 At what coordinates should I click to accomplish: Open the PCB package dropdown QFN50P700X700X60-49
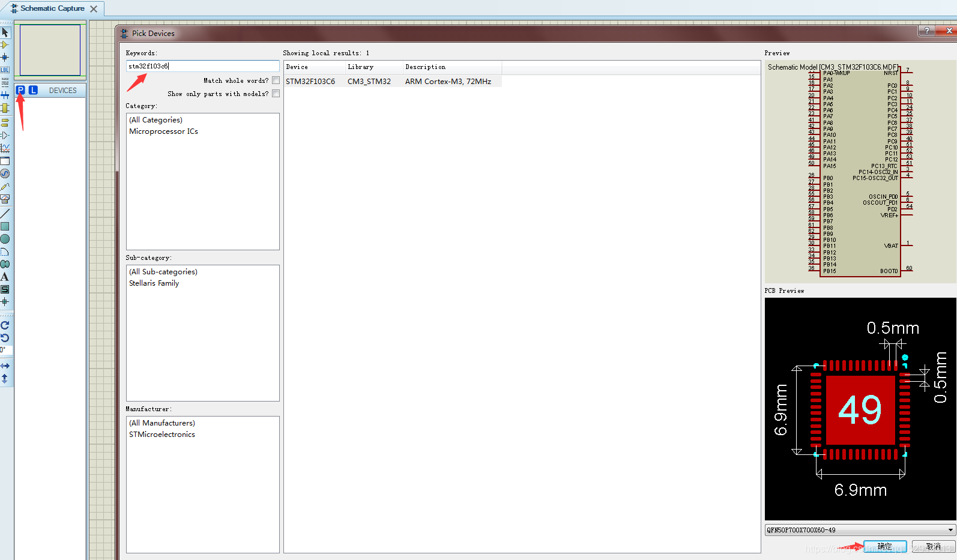pyautogui.click(x=860, y=530)
